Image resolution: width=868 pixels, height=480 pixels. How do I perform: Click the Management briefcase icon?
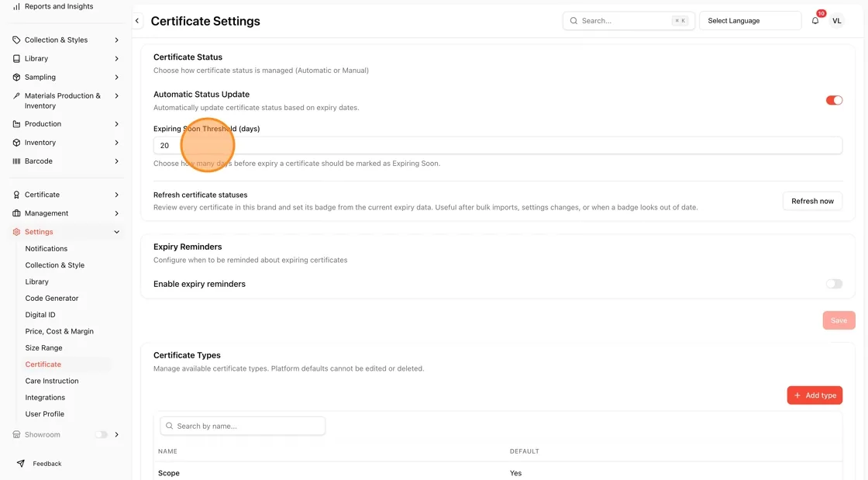coord(16,213)
